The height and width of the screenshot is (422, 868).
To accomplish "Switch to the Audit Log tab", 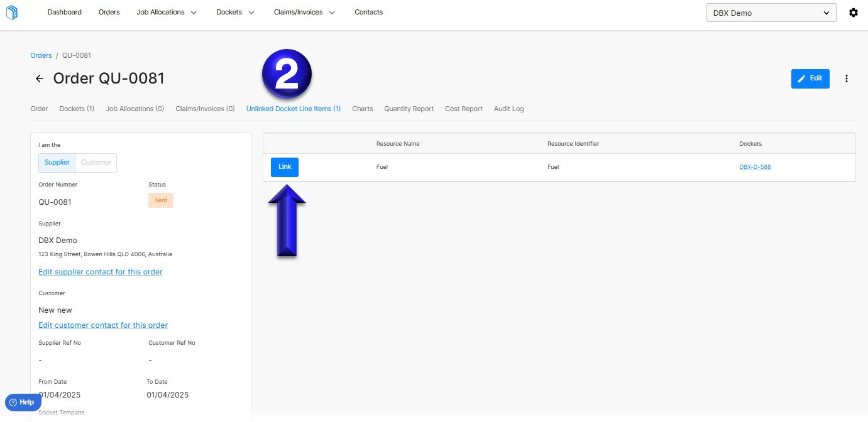I will [x=508, y=109].
